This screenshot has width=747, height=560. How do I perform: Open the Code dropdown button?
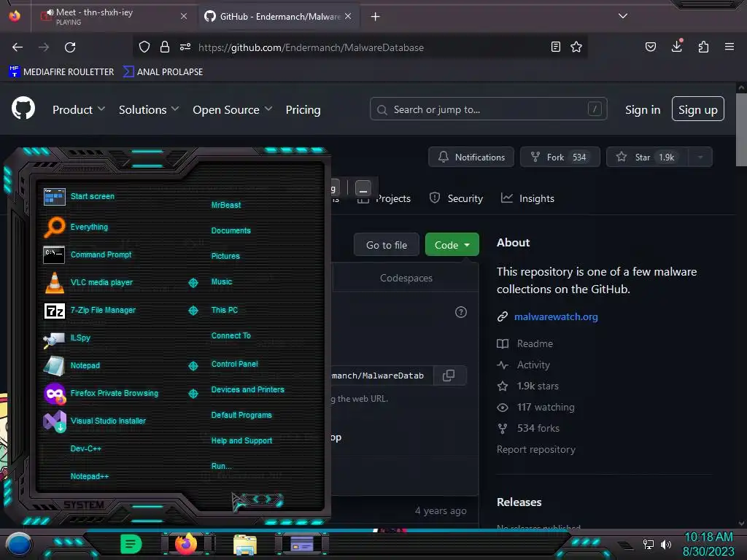pyautogui.click(x=452, y=245)
